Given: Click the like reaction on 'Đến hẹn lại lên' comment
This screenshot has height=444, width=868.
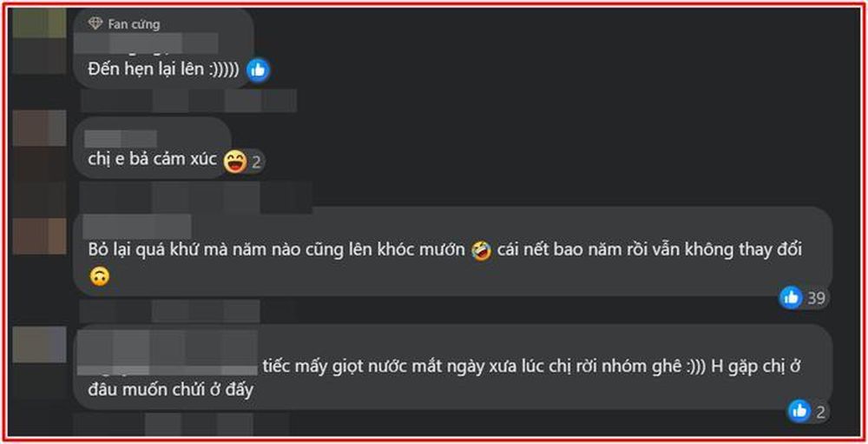Looking at the screenshot, I should 258,70.
